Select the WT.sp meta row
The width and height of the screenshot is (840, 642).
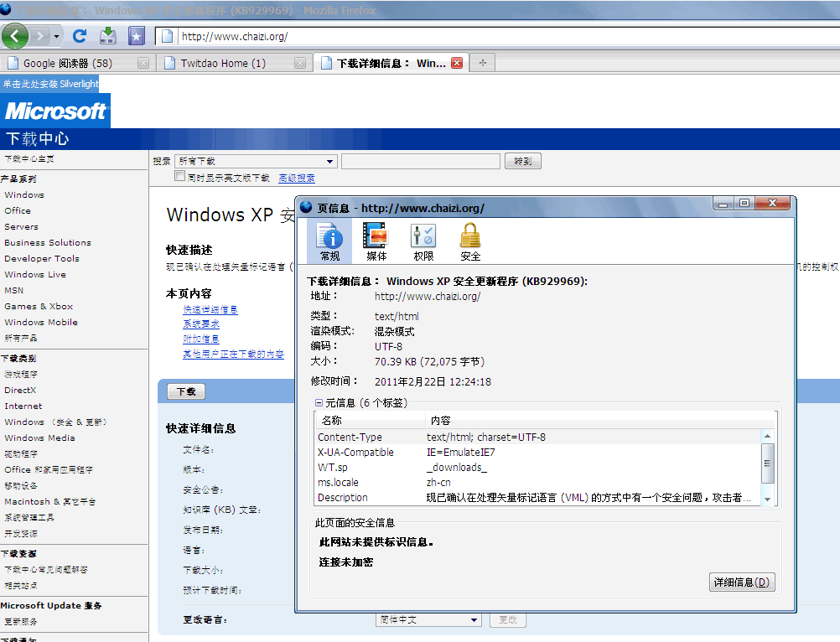click(x=538, y=468)
